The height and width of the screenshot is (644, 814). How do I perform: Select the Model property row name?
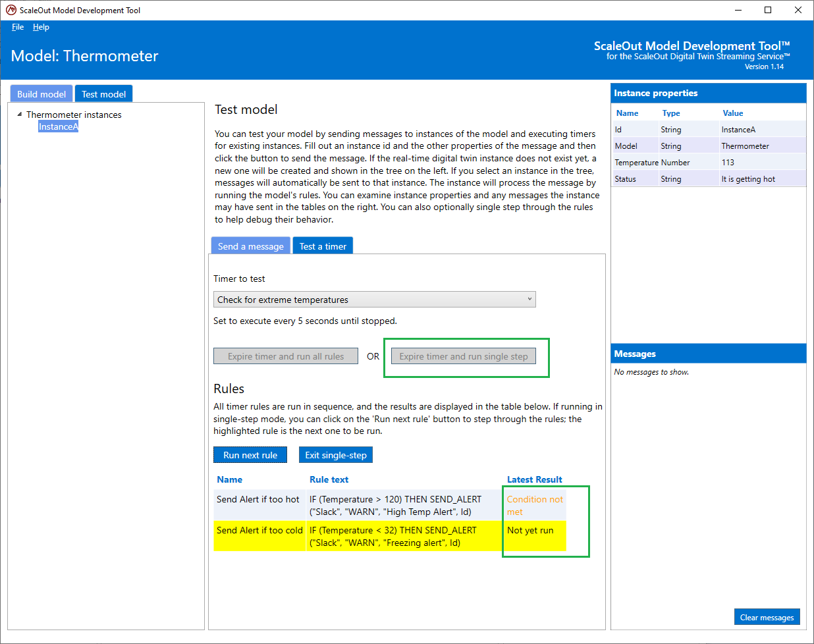(x=626, y=146)
